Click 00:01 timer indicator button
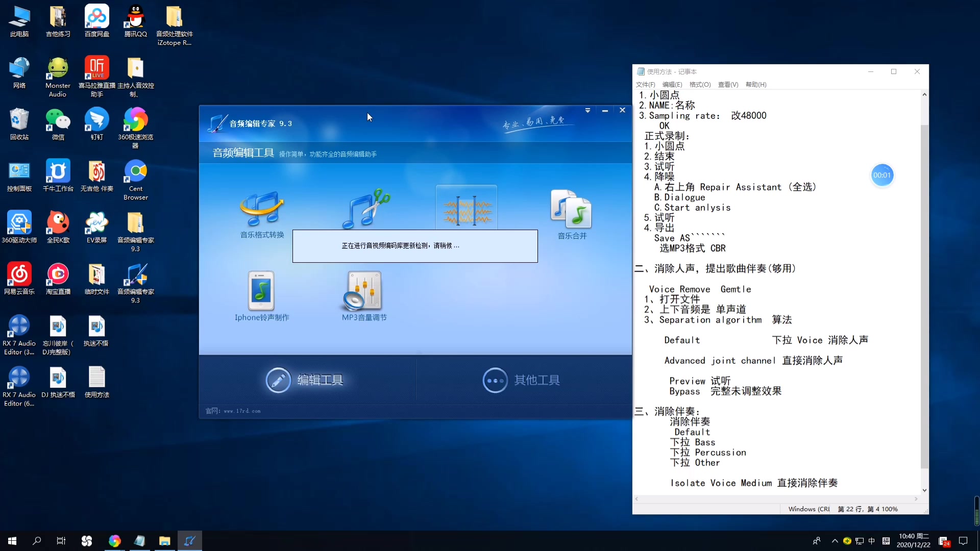This screenshot has width=980, height=551. pyautogui.click(x=881, y=175)
